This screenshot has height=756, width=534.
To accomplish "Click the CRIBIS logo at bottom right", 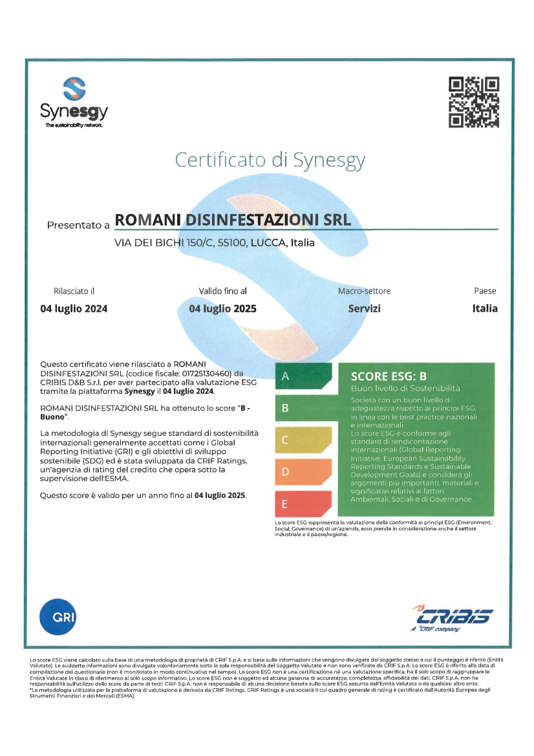I will point(452,618).
